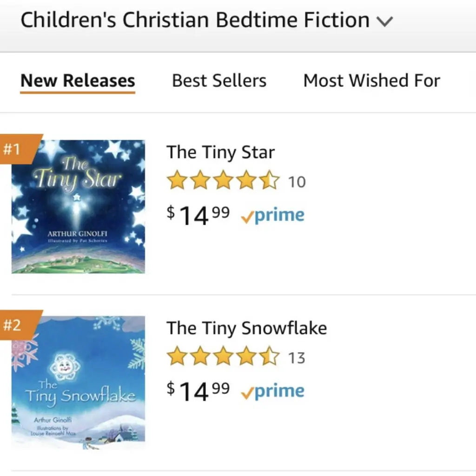This screenshot has height=476, width=476.
Task: Open The Tiny Star book cover
Action: 78,207
